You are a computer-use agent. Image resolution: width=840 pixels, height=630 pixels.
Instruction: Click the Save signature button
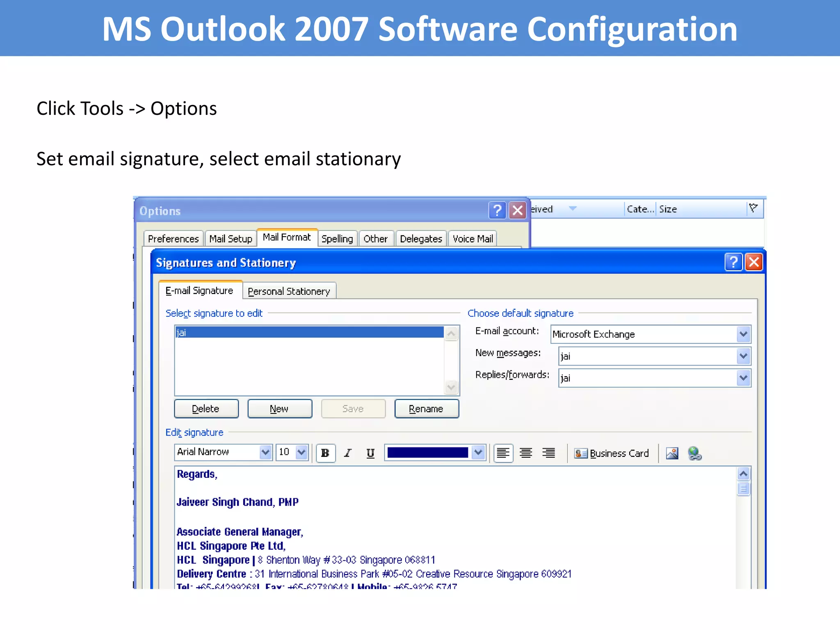point(353,409)
